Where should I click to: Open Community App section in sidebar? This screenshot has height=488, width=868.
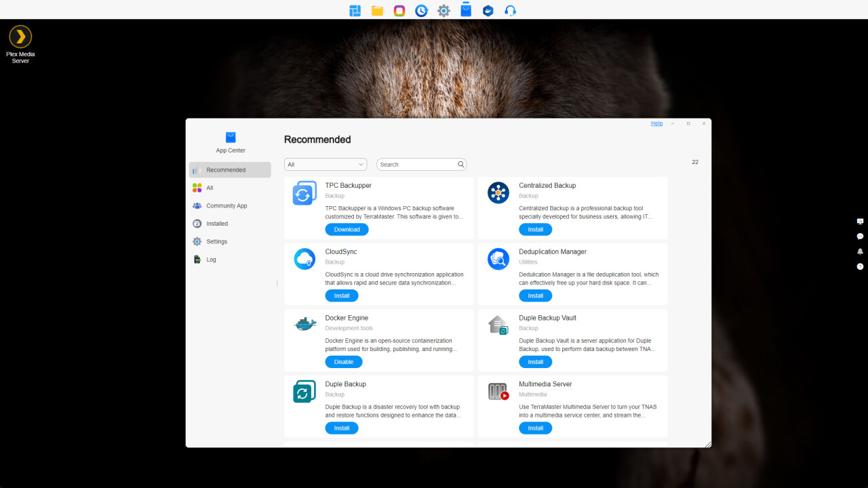click(x=230, y=206)
